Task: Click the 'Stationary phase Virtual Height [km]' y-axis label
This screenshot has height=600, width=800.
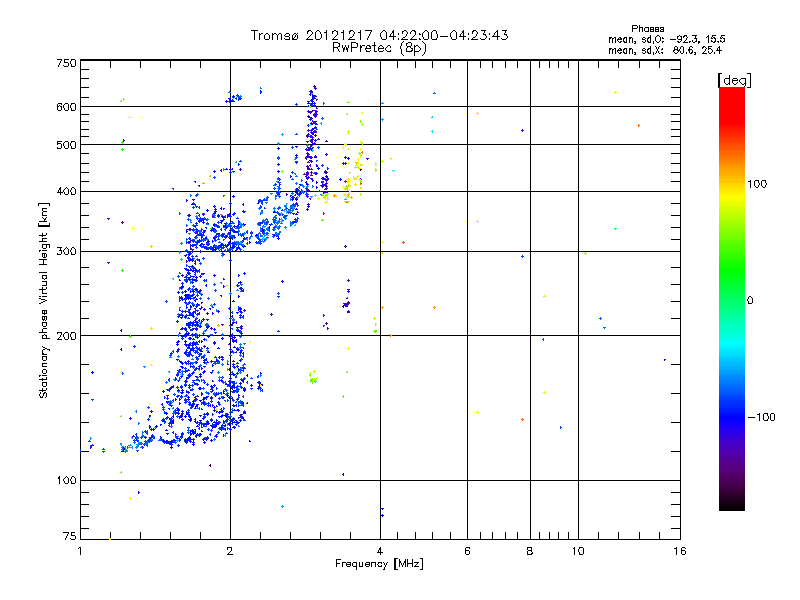Action: [x=44, y=301]
